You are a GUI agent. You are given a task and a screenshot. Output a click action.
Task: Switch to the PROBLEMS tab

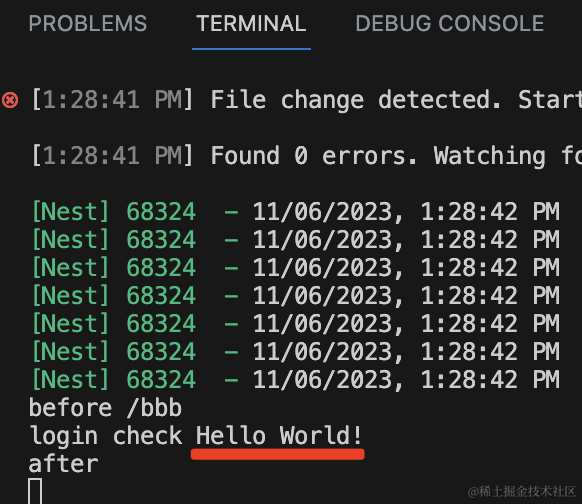[88, 23]
